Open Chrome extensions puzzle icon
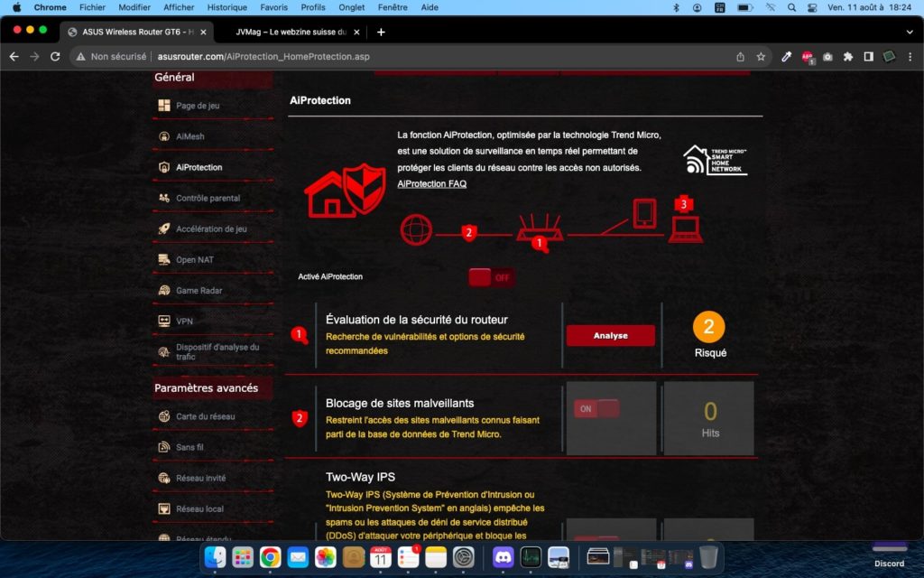The height and width of the screenshot is (578, 924). tap(848, 57)
